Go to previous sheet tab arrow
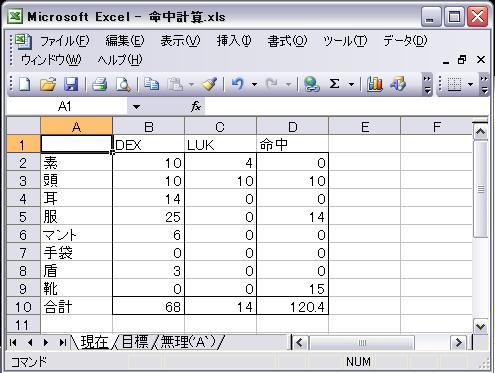Image resolution: width=495 pixels, height=373 pixels. pyautogui.click(x=30, y=342)
